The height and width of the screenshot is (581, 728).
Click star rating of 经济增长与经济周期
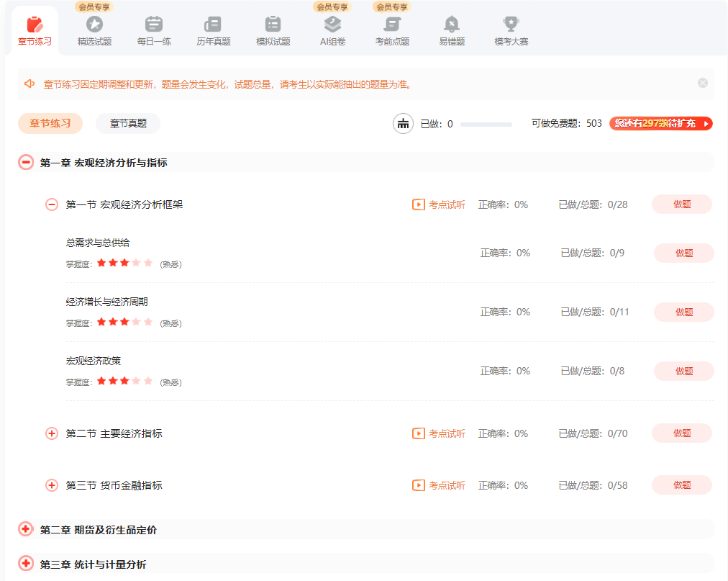point(124,322)
